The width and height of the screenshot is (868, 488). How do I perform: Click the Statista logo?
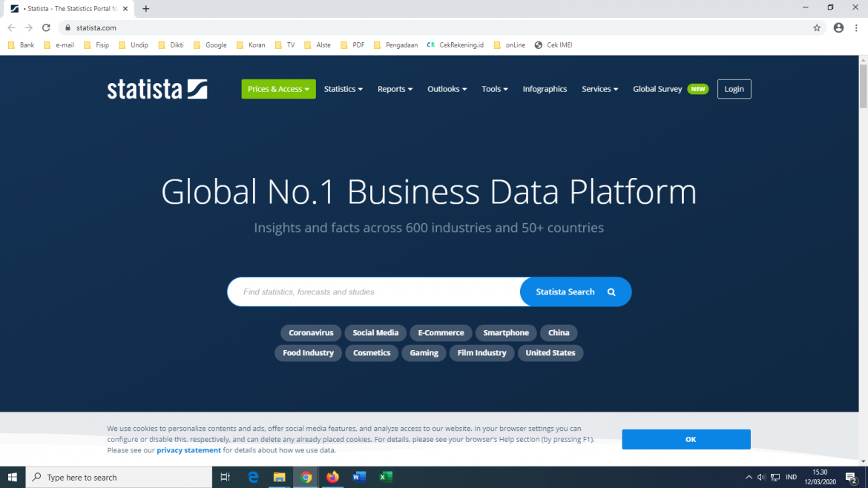pyautogui.click(x=157, y=89)
